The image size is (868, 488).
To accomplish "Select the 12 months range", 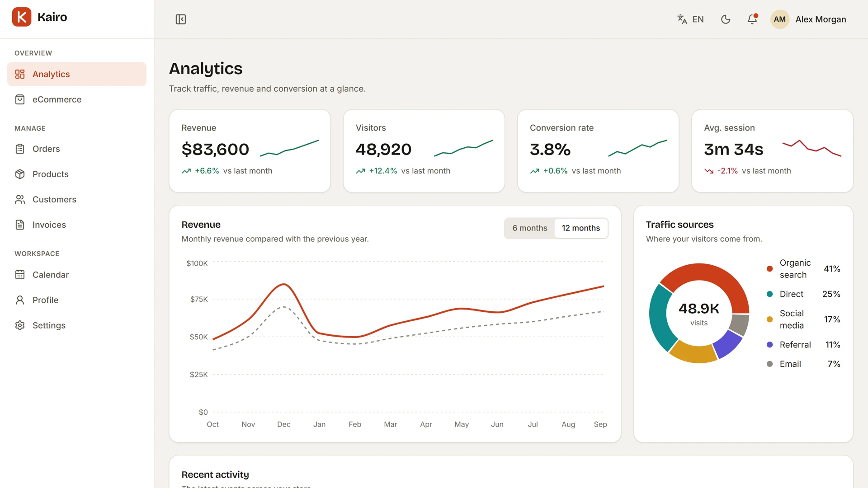I will 581,228.
